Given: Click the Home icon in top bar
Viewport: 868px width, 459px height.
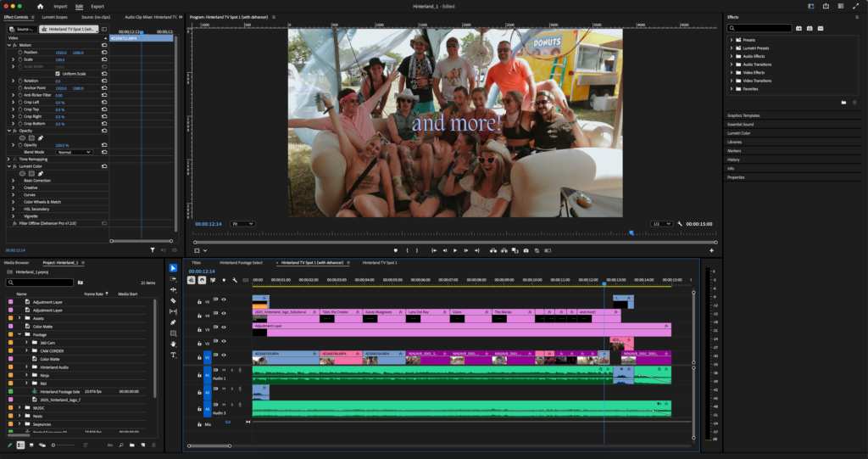Looking at the screenshot, I should point(40,6).
